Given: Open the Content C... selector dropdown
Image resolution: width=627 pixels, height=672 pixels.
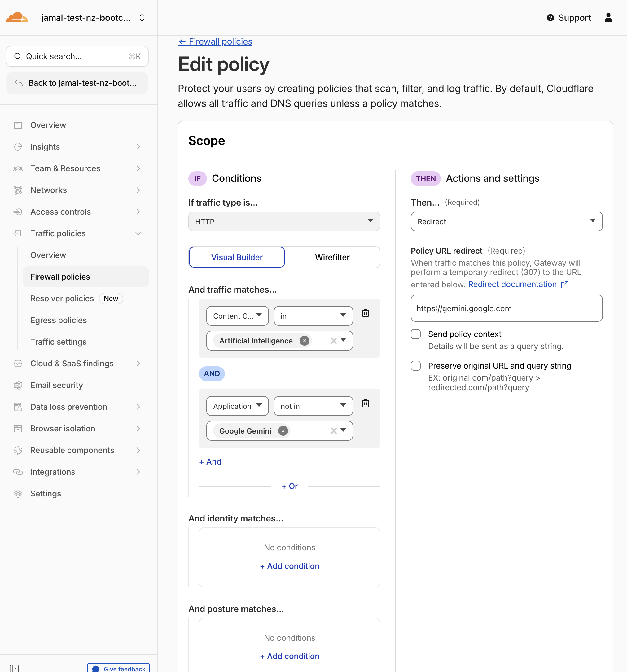Looking at the screenshot, I should [x=237, y=316].
